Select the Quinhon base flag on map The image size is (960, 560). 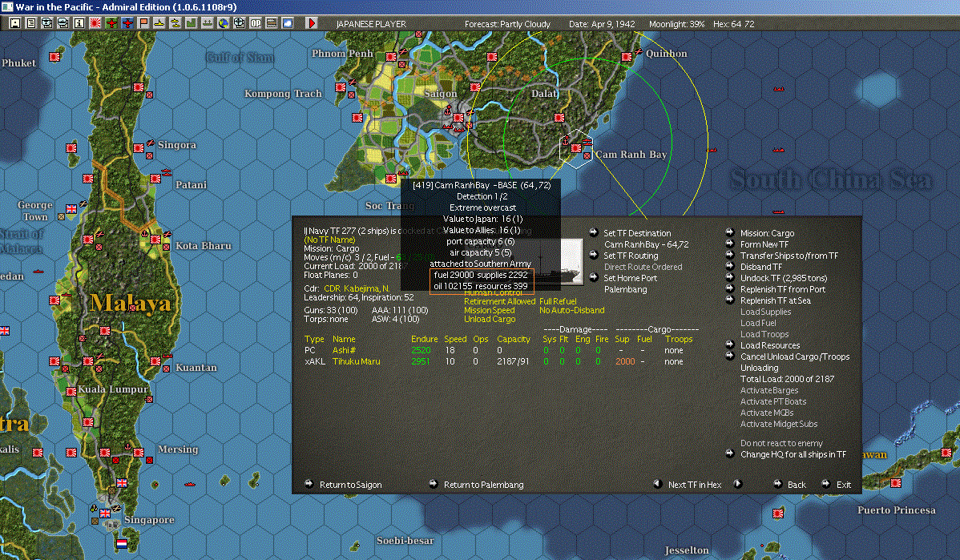click(627, 57)
